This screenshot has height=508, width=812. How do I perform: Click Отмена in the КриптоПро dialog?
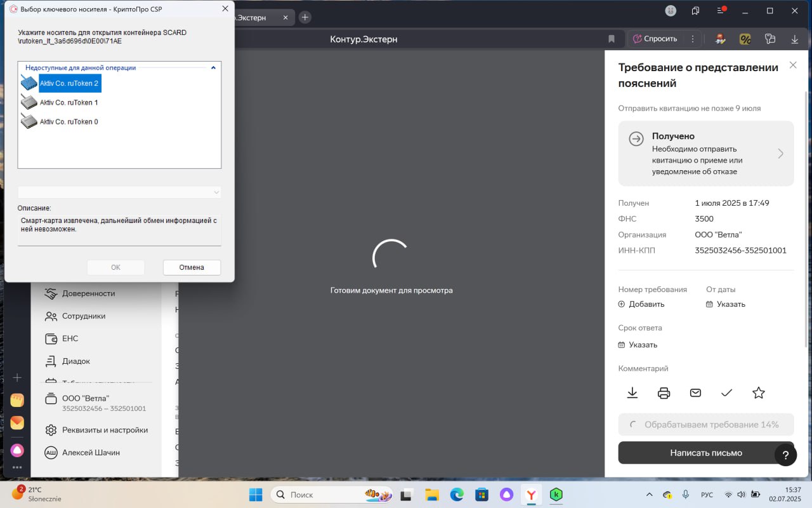click(x=192, y=267)
